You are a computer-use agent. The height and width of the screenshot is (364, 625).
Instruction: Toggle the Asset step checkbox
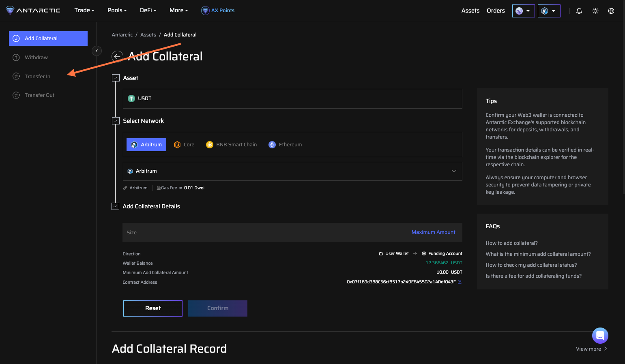[116, 78]
